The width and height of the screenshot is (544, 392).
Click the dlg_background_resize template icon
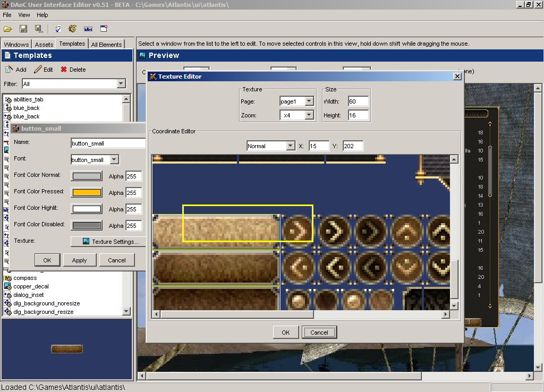point(7,312)
